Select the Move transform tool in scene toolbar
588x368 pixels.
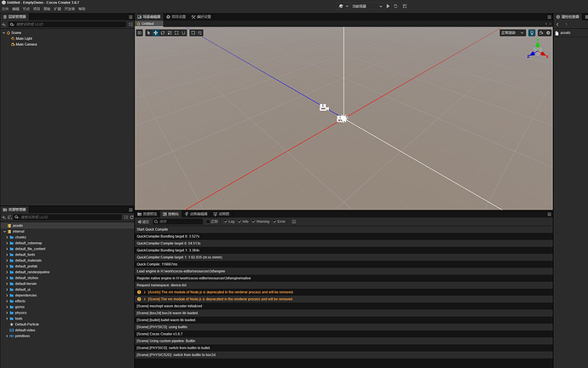tap(156, 33)
